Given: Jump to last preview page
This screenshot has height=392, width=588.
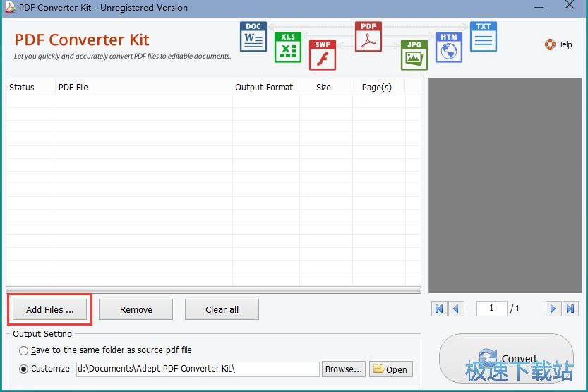Looking at the screenshot, I should click(570, 309).
